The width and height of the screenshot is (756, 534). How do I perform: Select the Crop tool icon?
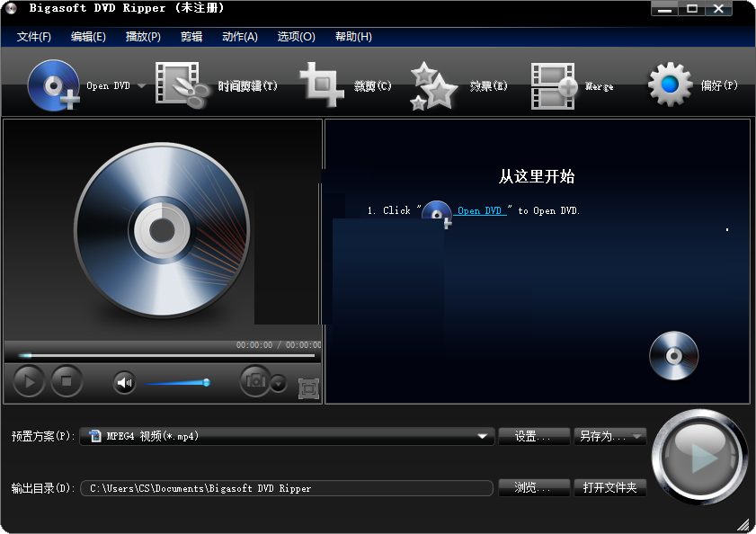coord(322,85)
